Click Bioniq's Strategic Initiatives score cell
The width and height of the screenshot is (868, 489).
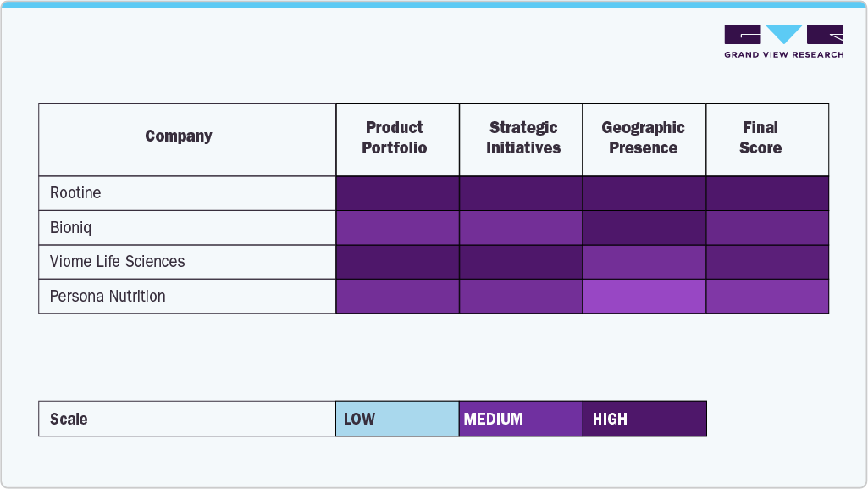coord(521,228)
